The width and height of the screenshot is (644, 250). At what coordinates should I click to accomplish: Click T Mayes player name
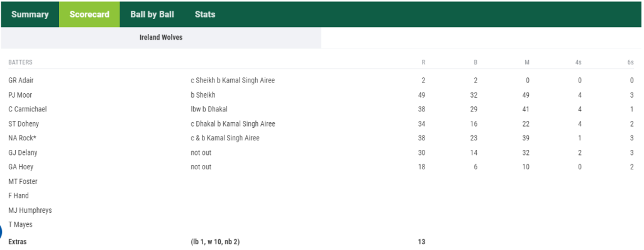(21, 225)
